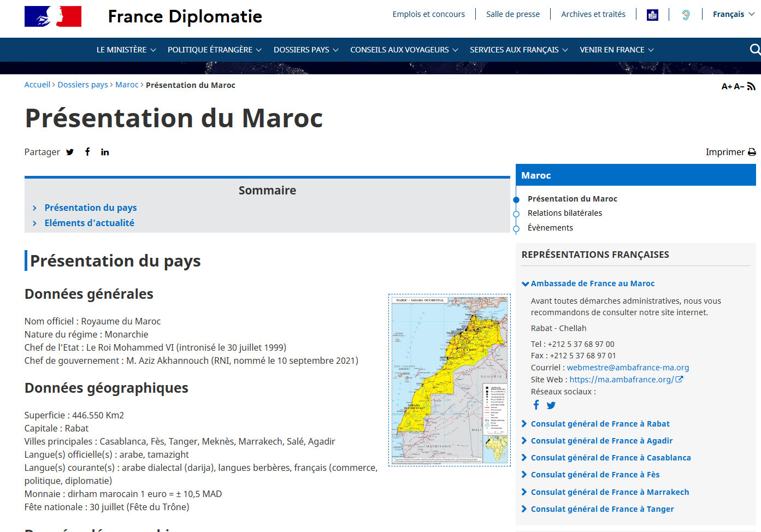761x532 pixels.
Task: Click the RSS feed icon
Action: (751, 86)
